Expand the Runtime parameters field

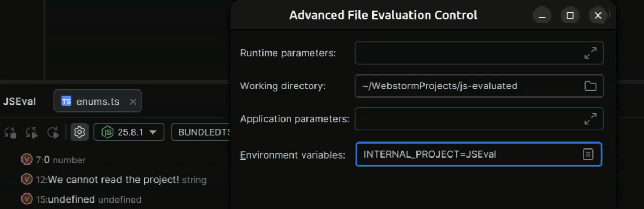tap(590, 53)
